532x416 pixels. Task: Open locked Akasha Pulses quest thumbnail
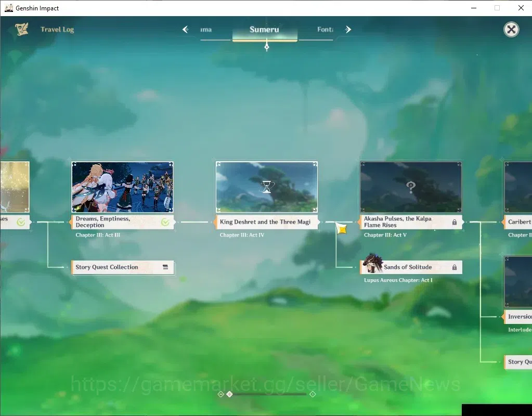pos(411,187)
